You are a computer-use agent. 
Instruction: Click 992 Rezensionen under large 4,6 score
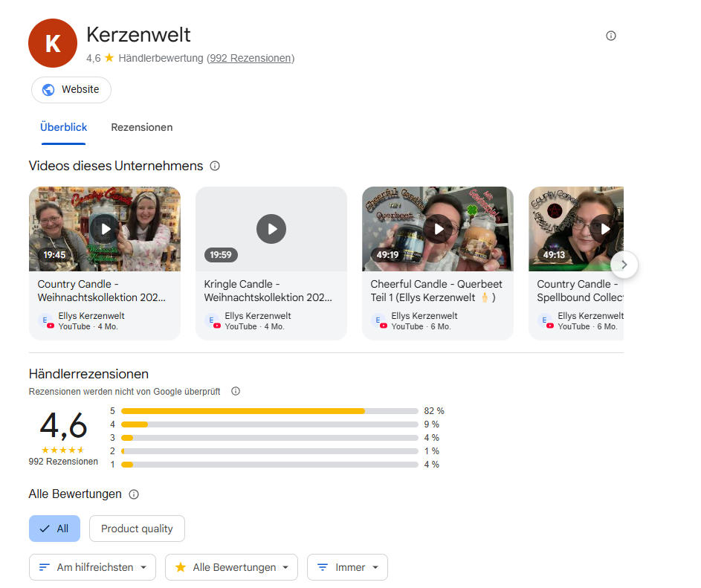[x=63, y=462]
